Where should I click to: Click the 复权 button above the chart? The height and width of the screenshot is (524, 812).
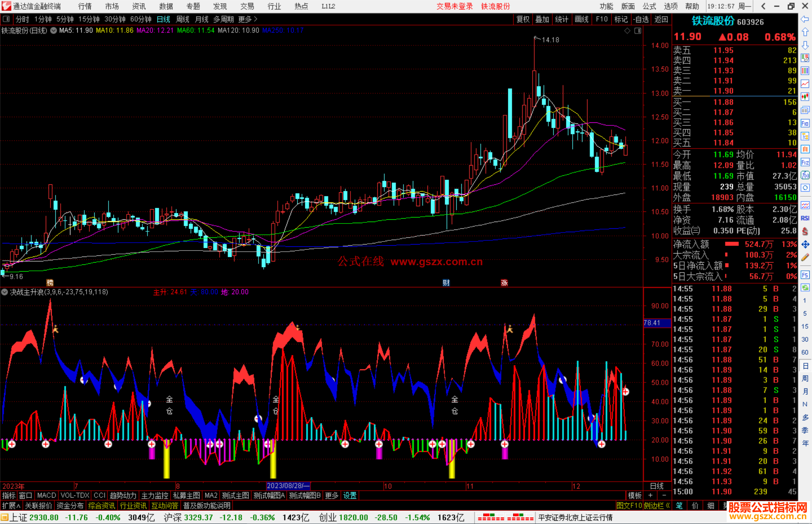click(x=523, y=19)
